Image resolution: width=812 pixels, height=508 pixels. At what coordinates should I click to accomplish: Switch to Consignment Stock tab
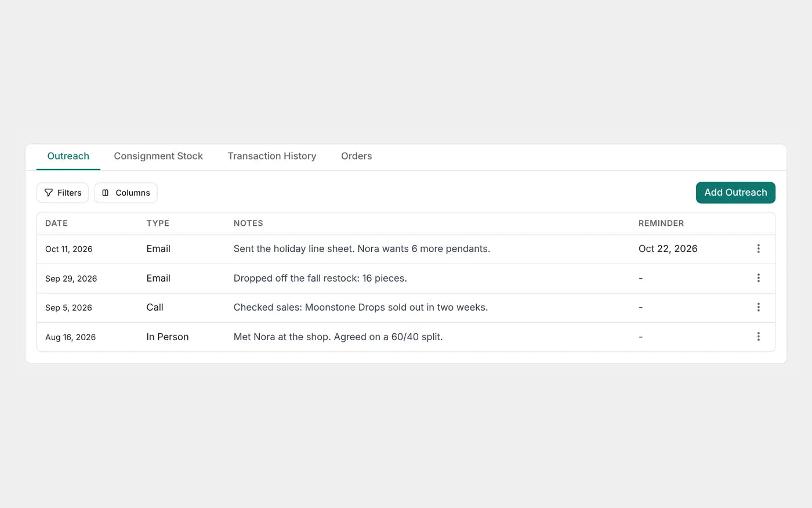coord(158,156)
